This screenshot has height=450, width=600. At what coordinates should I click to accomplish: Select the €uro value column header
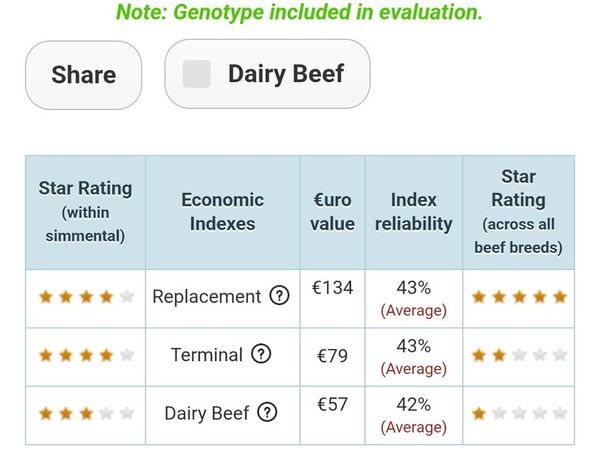[332, 212]
